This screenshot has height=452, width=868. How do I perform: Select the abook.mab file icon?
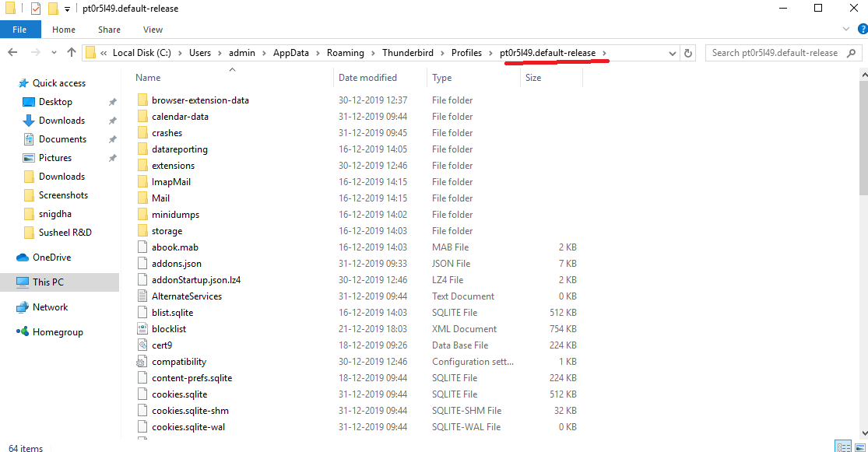tap(142, 247)
